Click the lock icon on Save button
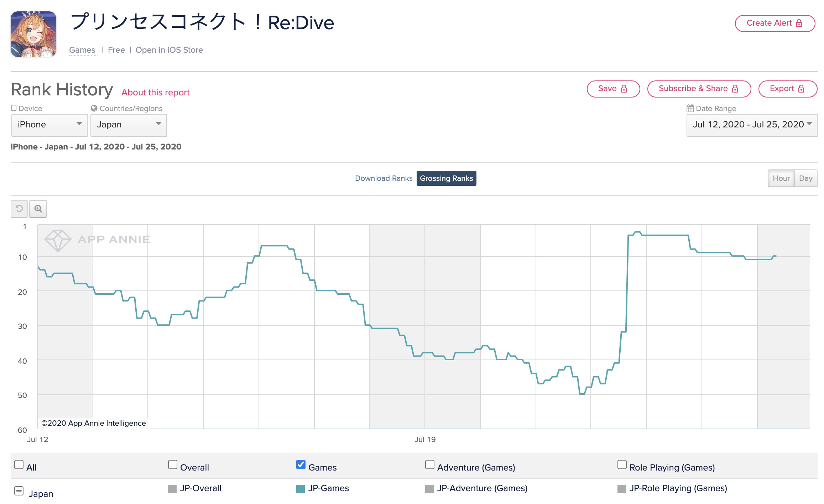 tap(624, 89)
